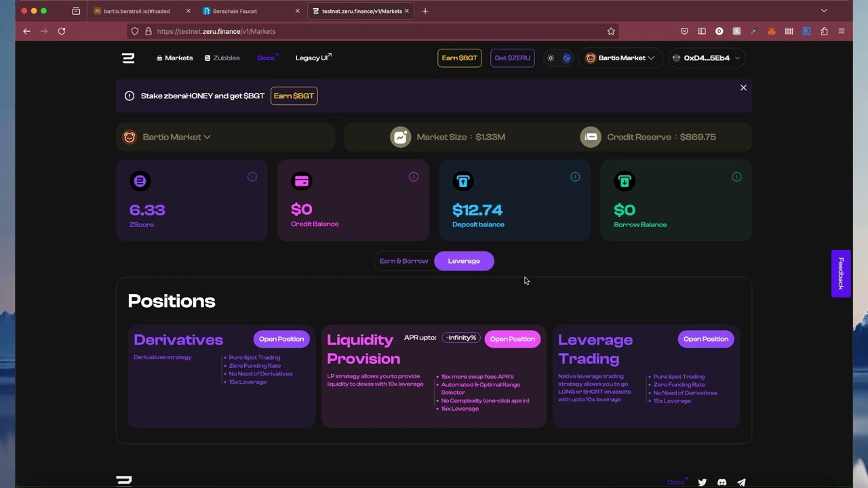Open Position on the Derivatives card
868x488 pixels.
click(281, 339)
